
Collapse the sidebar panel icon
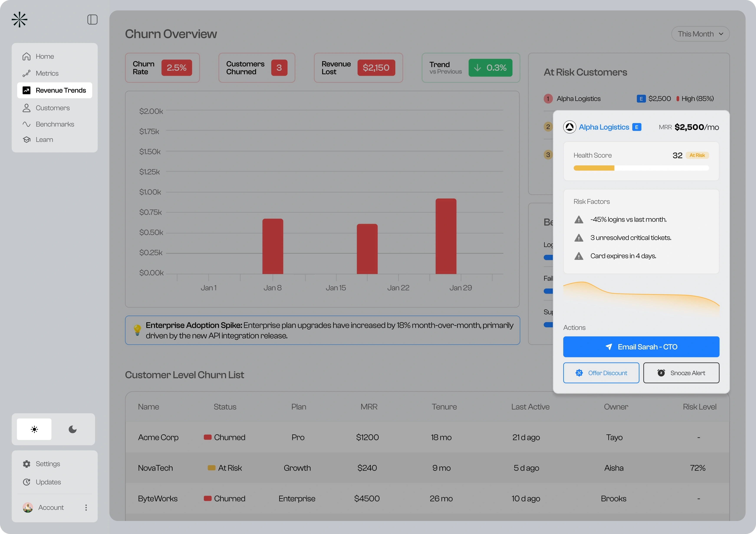92,20
